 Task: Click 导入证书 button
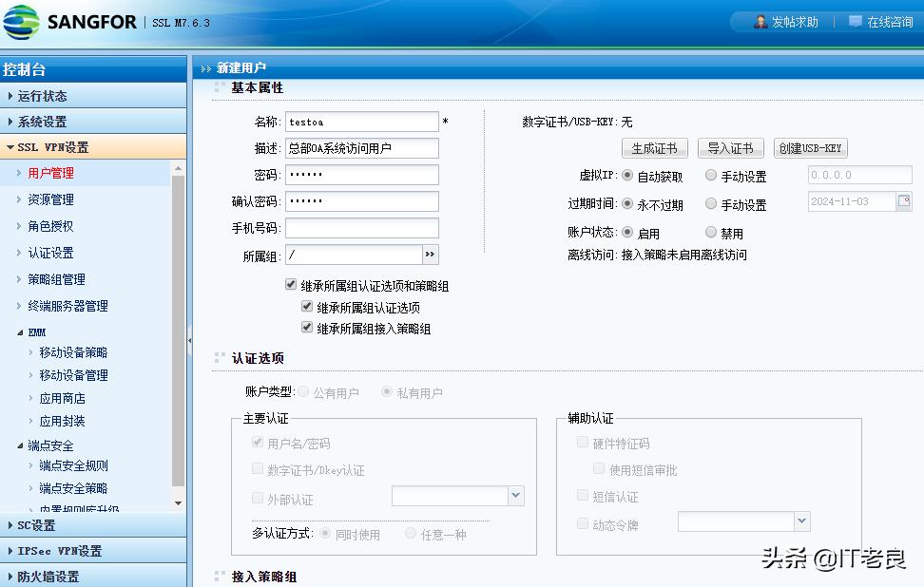pyautogui.click(x=731, y=148)
